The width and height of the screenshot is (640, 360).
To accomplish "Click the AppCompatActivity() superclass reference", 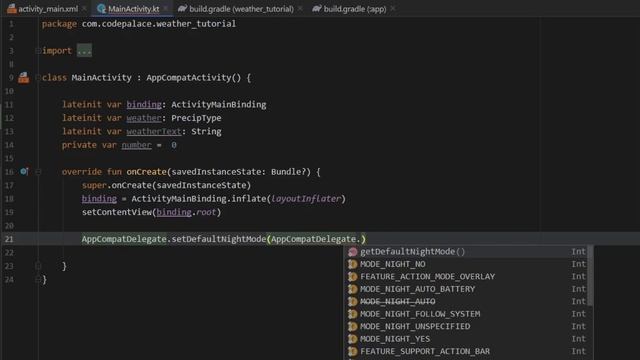I will (x=194, y=78).
